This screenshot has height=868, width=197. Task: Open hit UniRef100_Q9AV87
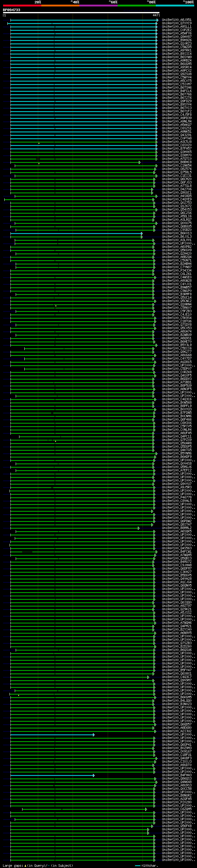[x=177, y=37]
